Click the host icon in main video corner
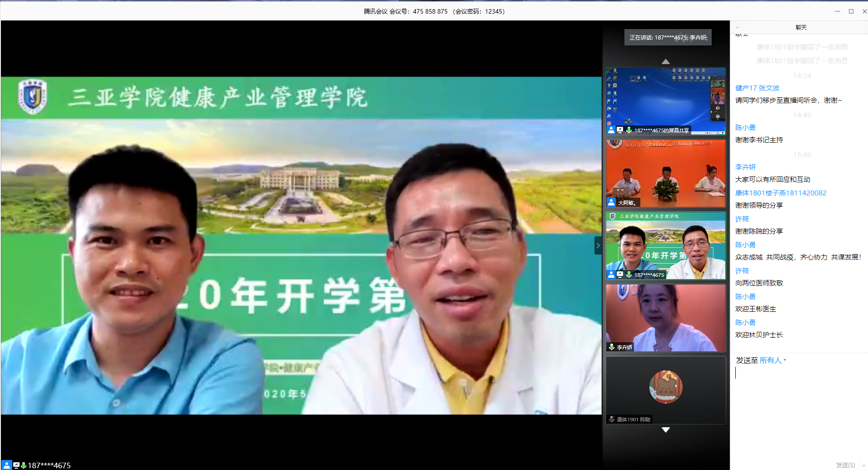868x470 pixels. pos(7,465)
